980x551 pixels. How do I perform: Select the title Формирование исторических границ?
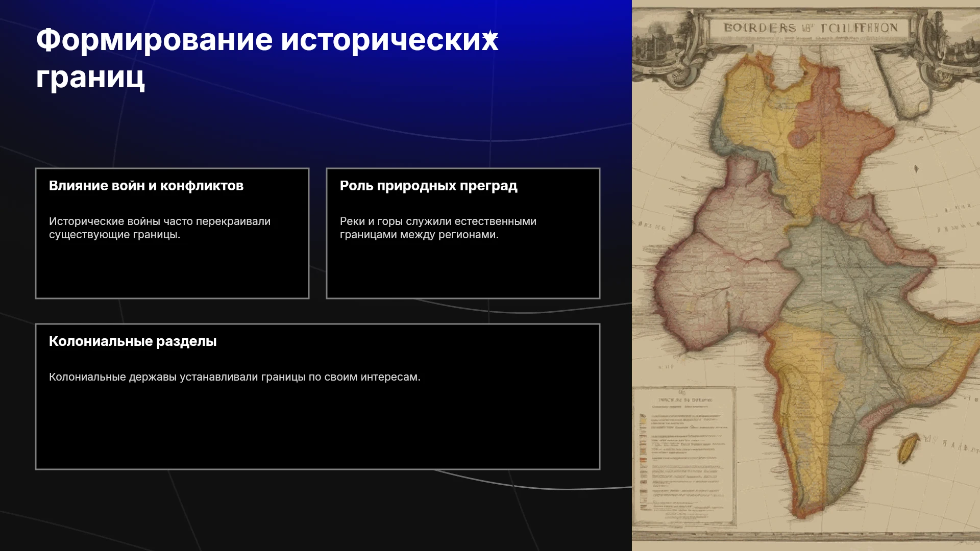(x=267, y=58)
